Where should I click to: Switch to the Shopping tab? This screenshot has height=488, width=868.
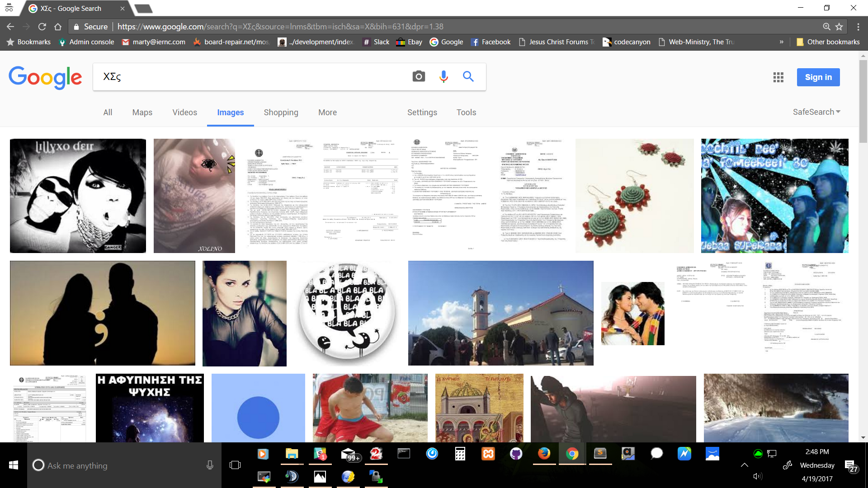click(x=281, y=112)
